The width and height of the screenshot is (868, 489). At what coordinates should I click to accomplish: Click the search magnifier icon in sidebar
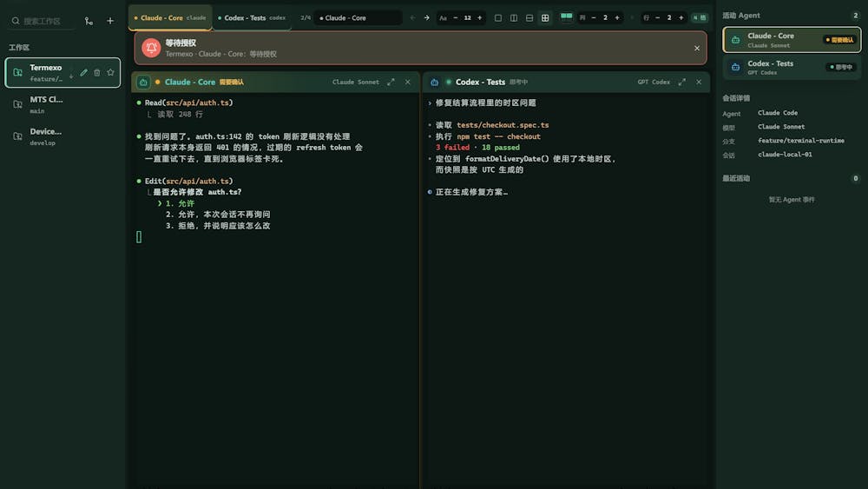16,21
